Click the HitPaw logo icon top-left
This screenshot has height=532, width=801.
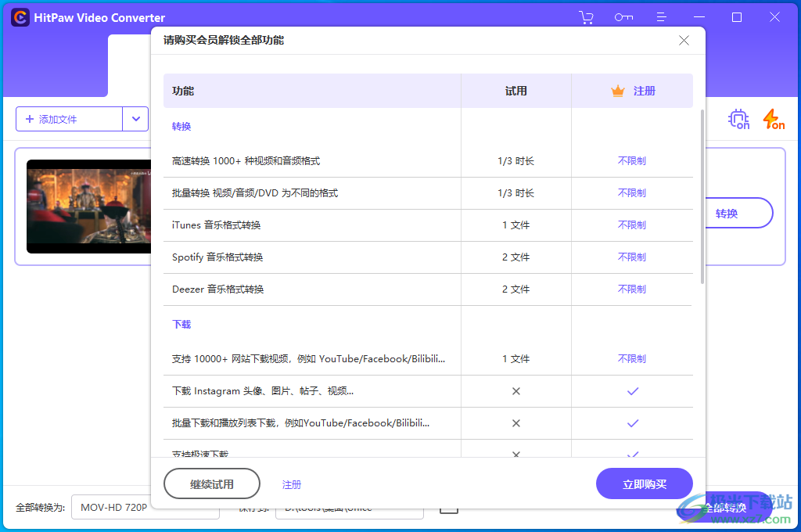point(20,16)
